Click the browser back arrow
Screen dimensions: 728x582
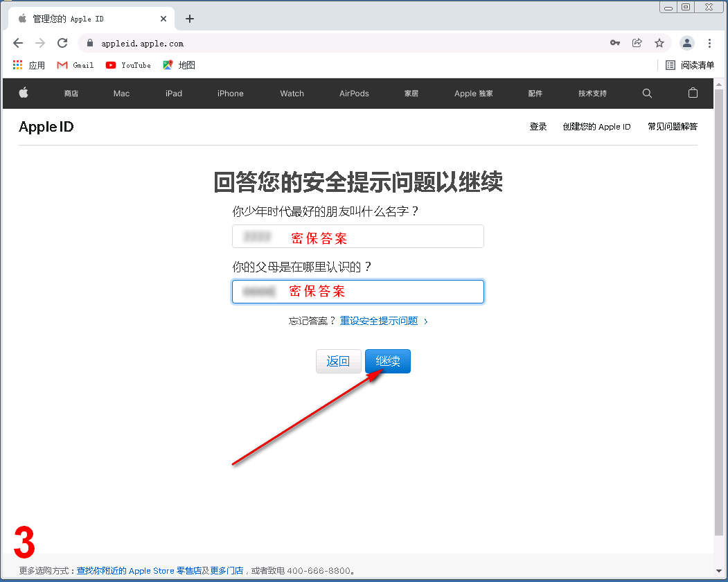pyautogui.click(x=18, y=43)
